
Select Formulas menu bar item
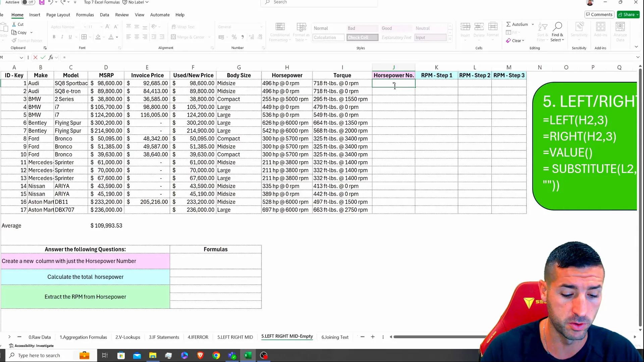[x=85, y=15]
